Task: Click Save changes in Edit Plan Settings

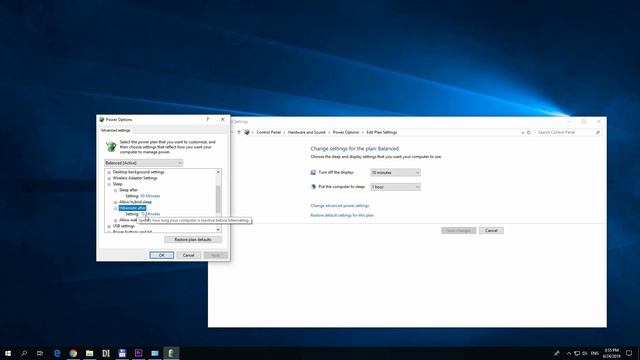Action: [458, 231]
